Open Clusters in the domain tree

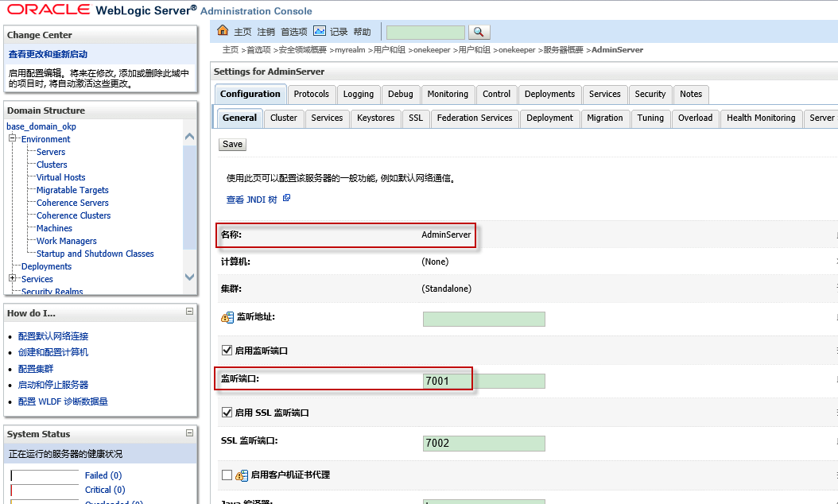pyautogui.click(x=52, y=165)
